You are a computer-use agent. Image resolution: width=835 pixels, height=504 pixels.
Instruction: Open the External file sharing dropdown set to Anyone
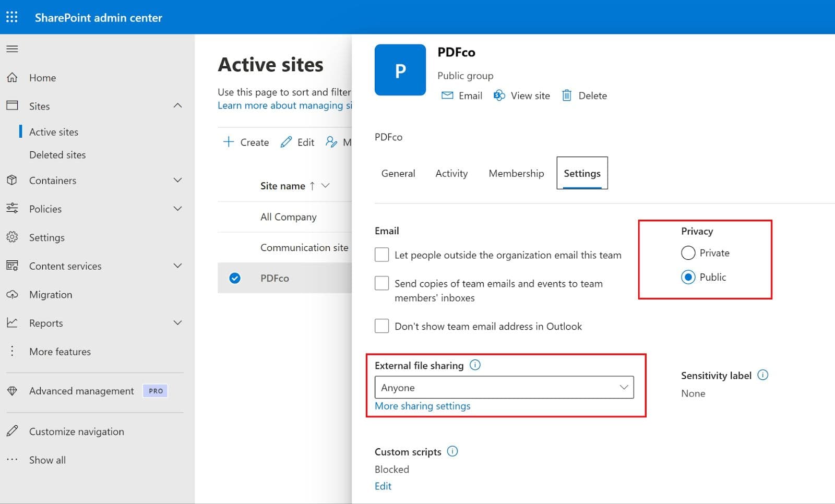pos(503,387)
